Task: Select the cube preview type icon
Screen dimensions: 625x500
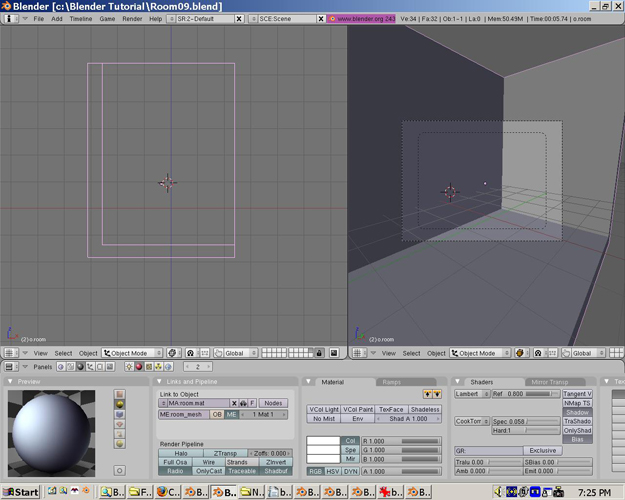Action: tap(120, 415)
